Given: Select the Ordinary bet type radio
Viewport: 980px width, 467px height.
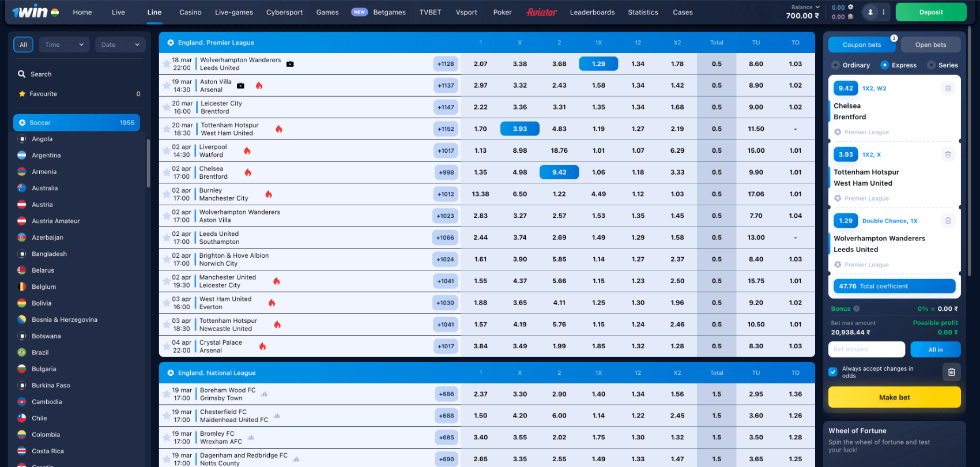Looking at the screenshot, I should pos(835,65).
